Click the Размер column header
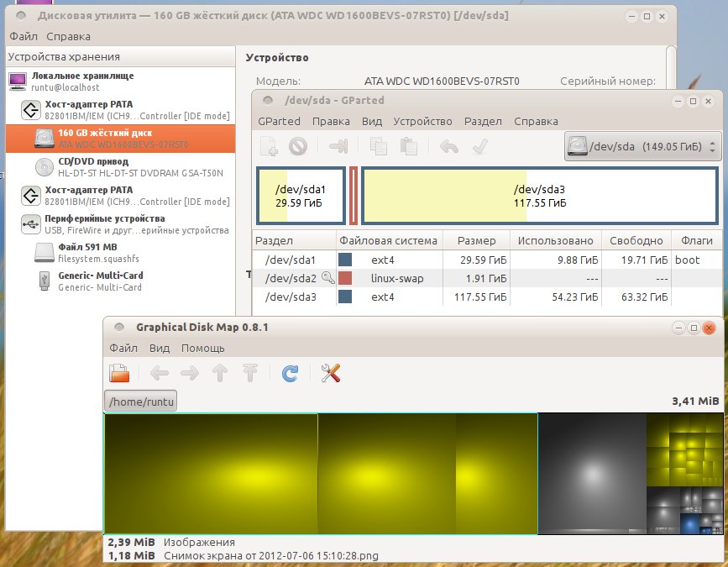 476,240
